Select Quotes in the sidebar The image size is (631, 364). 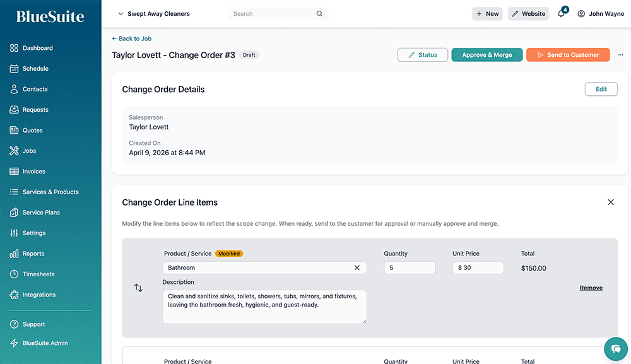tap(33, 130)
